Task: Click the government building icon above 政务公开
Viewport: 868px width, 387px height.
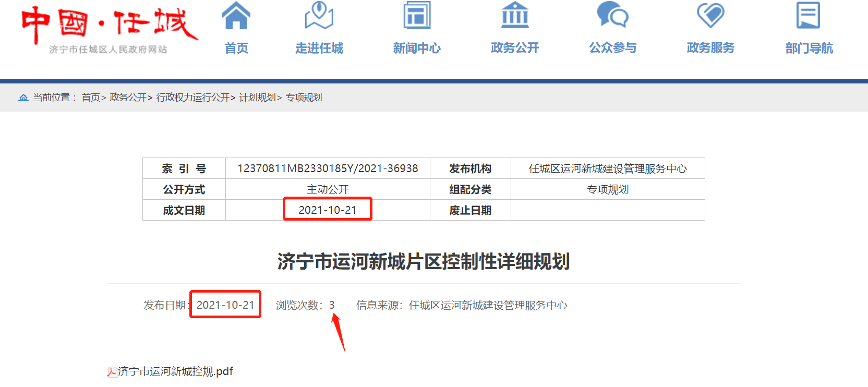Action: [515, 15]
